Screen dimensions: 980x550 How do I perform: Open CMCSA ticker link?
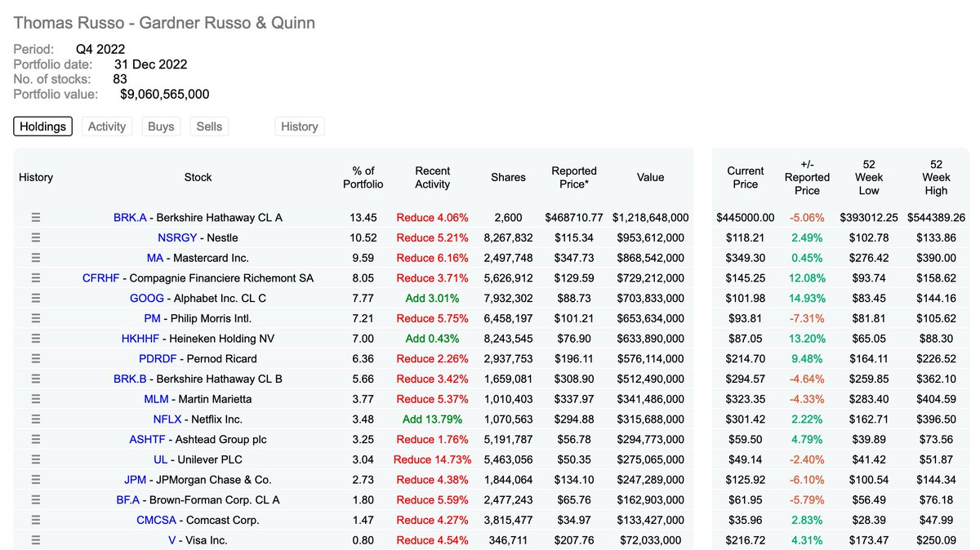[x=156, y=520]
